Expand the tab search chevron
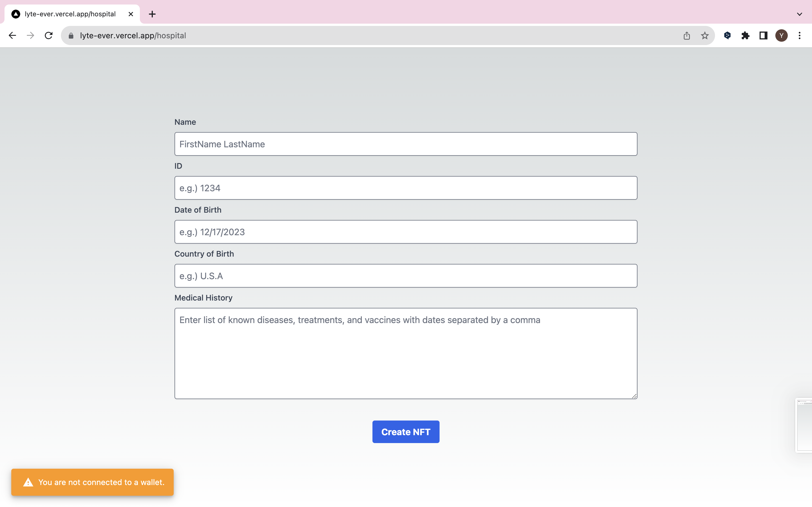This screenshot has width=812, height=507. (800, 14)
